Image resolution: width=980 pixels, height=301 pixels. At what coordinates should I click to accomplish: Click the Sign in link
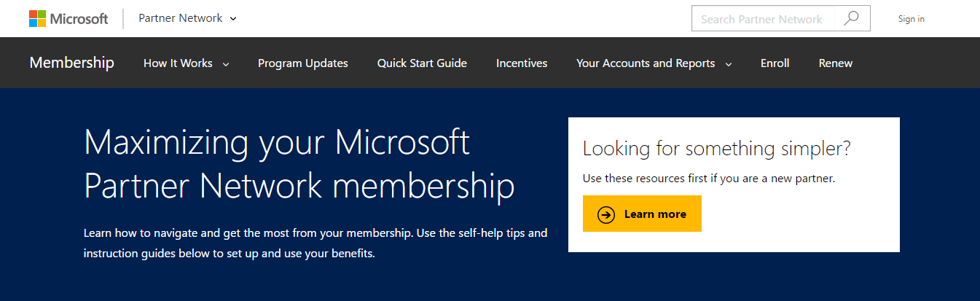(911, 19)
